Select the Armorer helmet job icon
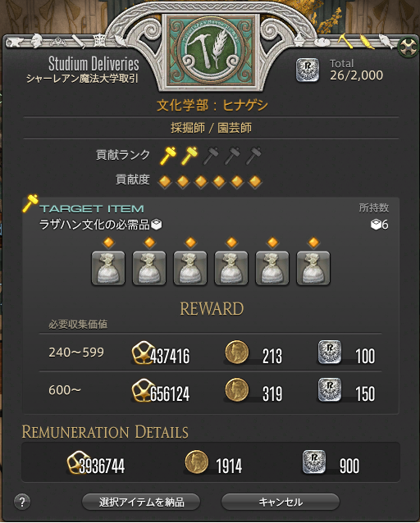The height and width of the screenshot is (523, 420). click(x=36, y=41)
